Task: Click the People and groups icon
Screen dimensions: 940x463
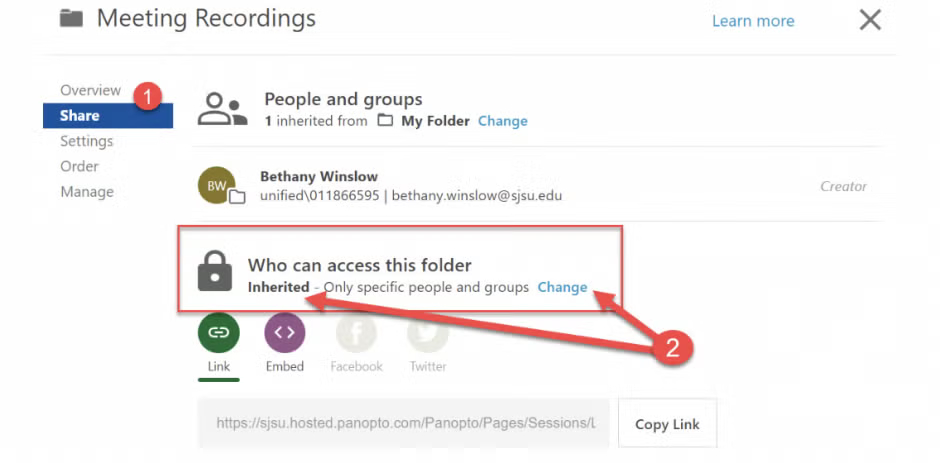Action: click(x=221, y=109)
